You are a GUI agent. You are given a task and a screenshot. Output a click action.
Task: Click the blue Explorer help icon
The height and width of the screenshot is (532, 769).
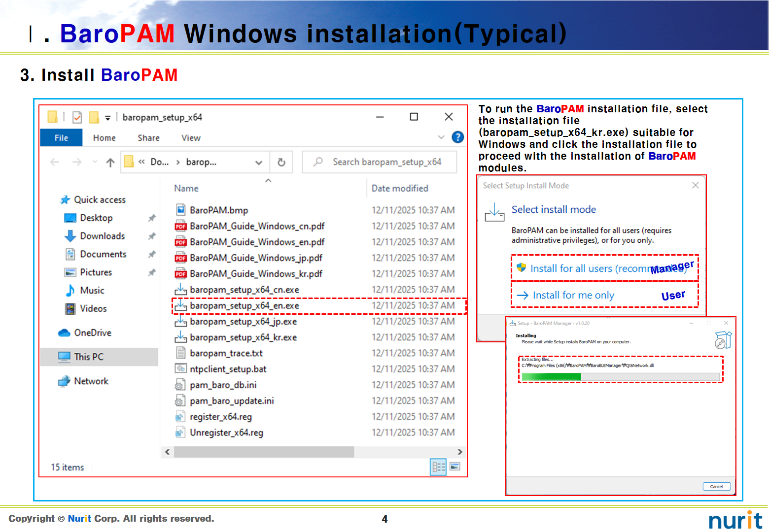[457, 137]
